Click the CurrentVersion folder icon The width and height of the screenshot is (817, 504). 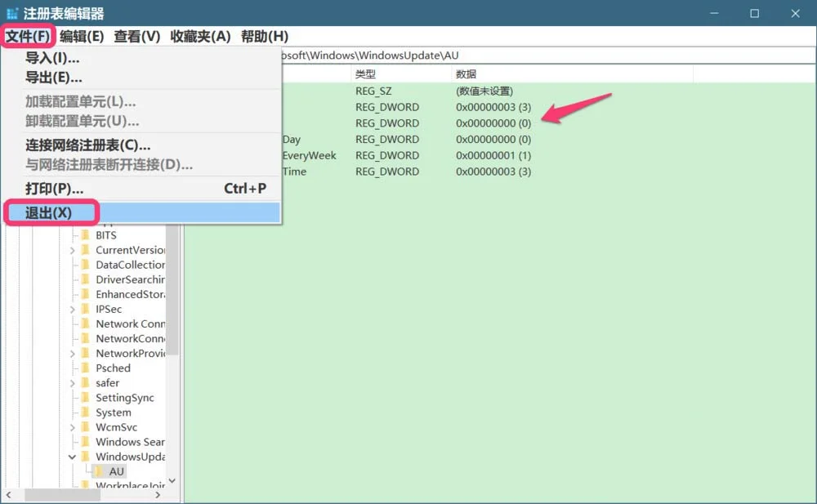tap(86, 250)
